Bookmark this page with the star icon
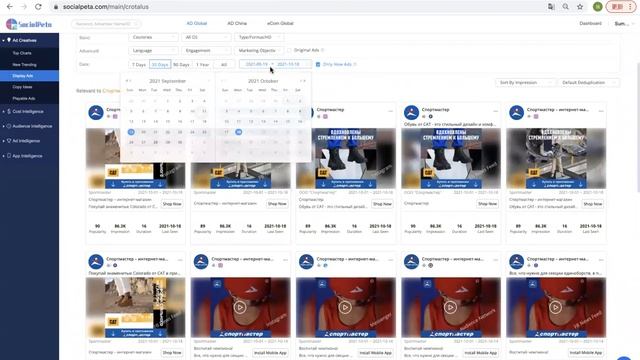 tap(580, 7)
